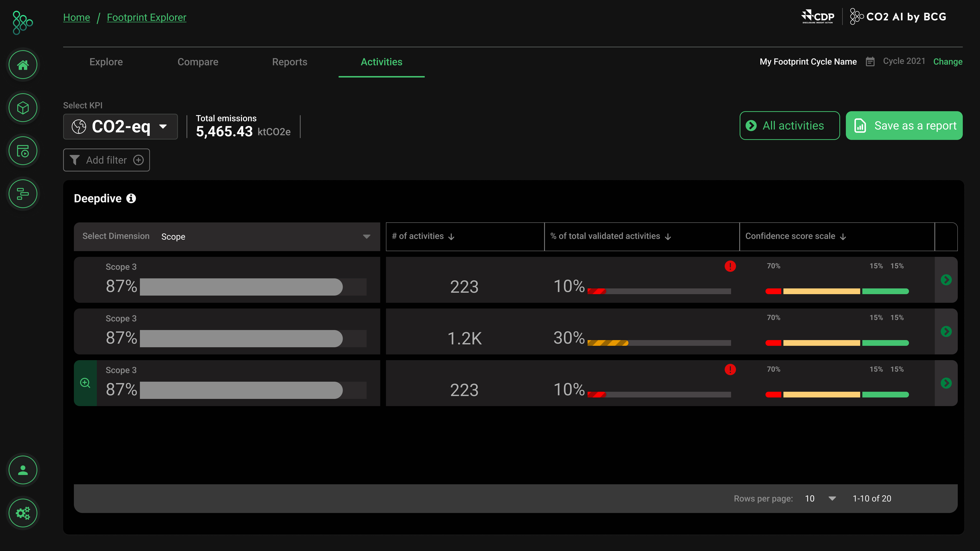Click the Footprint Explorer breadcrumb link

click(x=146, y=17)
